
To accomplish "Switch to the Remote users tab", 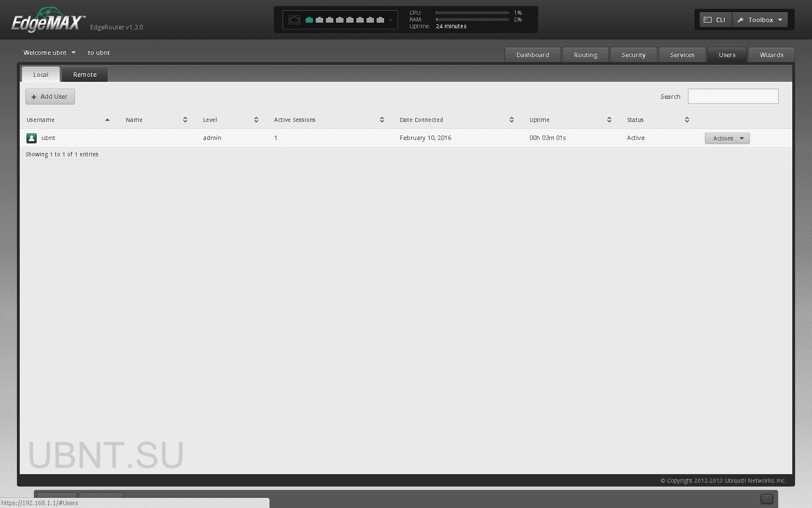I will [85, 74].
